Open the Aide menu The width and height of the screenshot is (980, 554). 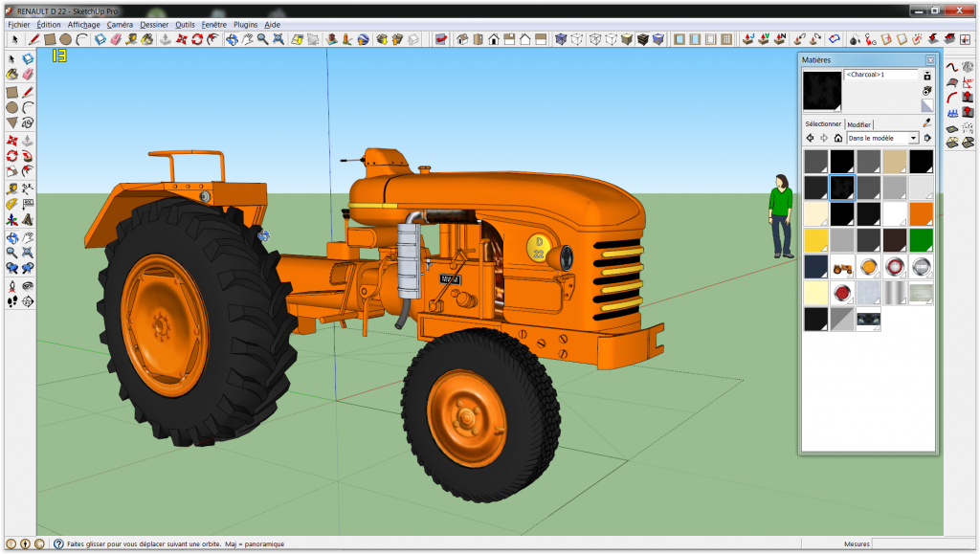(x=272, y=25)
